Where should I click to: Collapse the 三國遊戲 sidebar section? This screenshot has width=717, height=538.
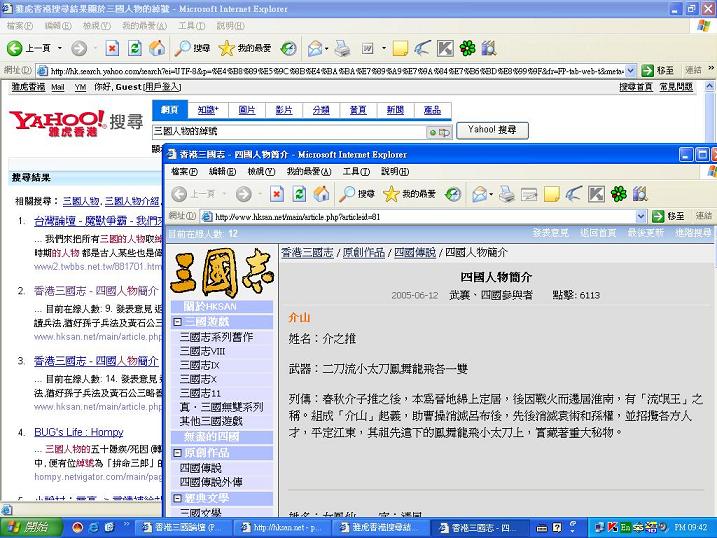click(177, 322)
